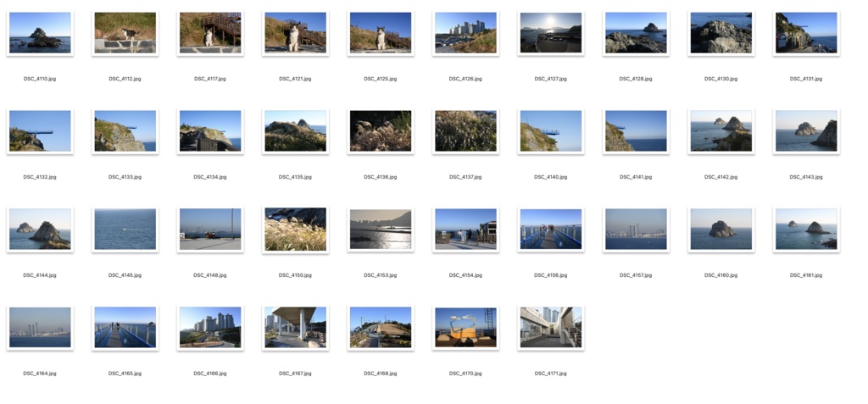The width and height of the screenshot is (868, 404).
Task: Click the file name DSC_4143.jpg
Action: click(806, 177)
